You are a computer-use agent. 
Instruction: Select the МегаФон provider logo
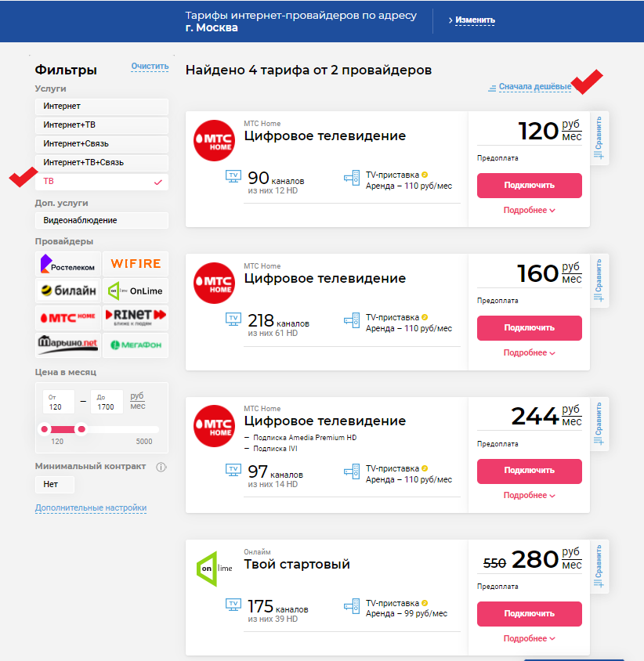pos(136,345)
